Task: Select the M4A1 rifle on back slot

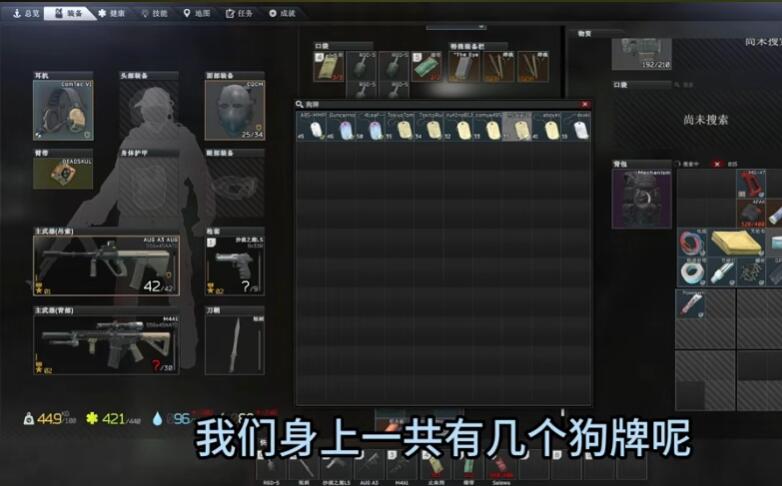Action: [x=106, y=344]
